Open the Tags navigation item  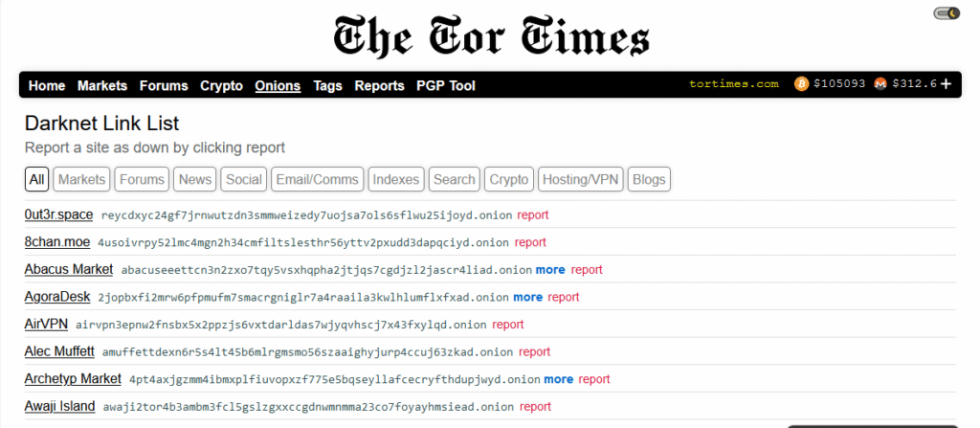coord(328,86)
